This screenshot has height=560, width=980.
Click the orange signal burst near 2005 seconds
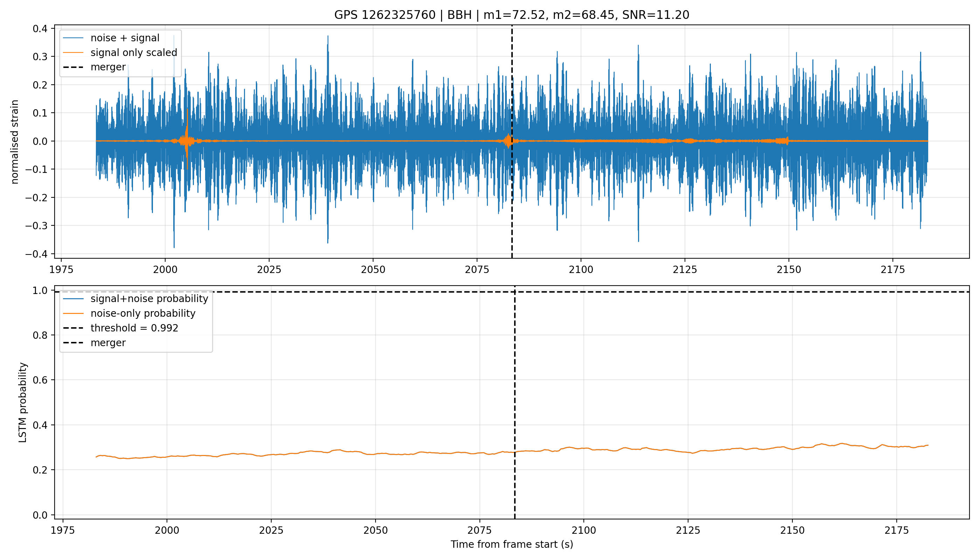point(187,141)
